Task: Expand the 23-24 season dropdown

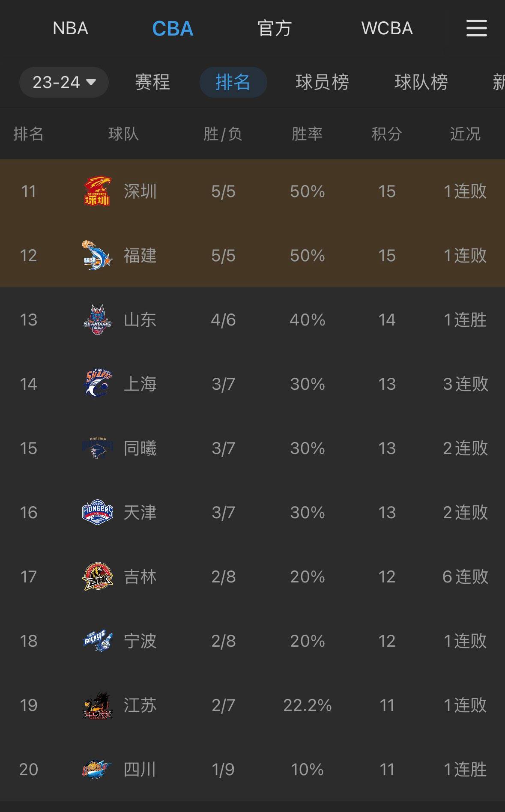Action: [64, 82]
